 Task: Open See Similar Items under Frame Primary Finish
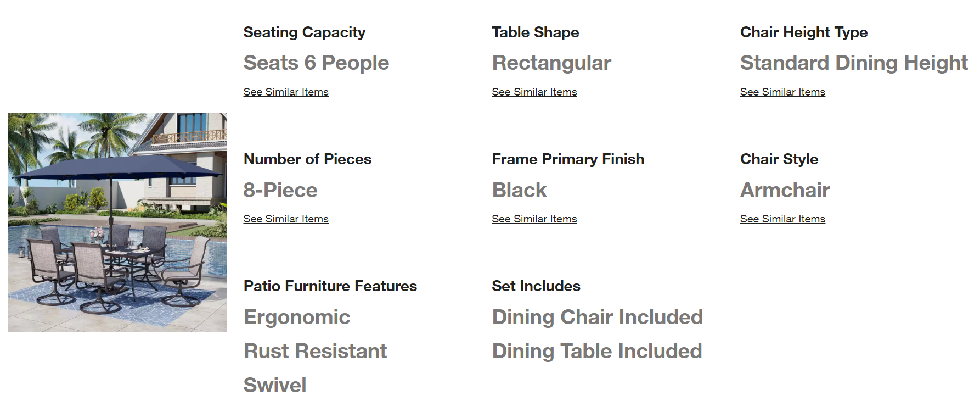(534, 219)
